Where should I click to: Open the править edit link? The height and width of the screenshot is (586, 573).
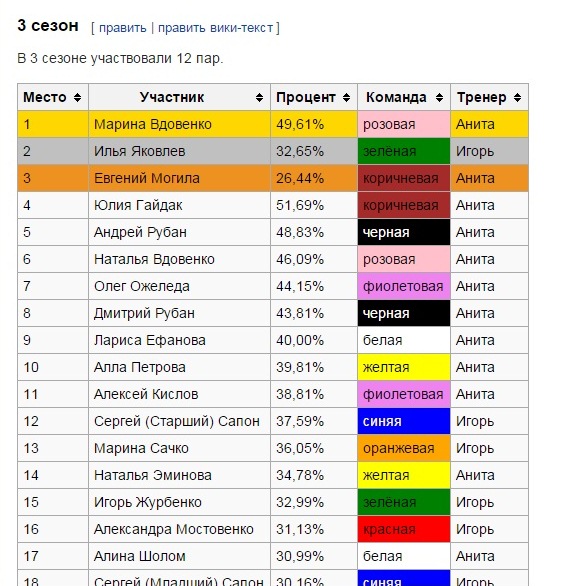[123, 28]
